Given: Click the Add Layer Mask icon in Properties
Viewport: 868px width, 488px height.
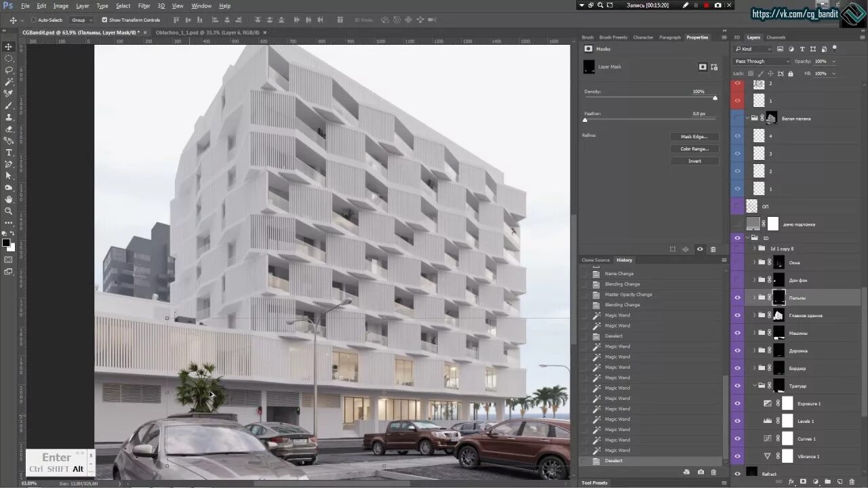Looking at the screenshot, I should 703,66.
